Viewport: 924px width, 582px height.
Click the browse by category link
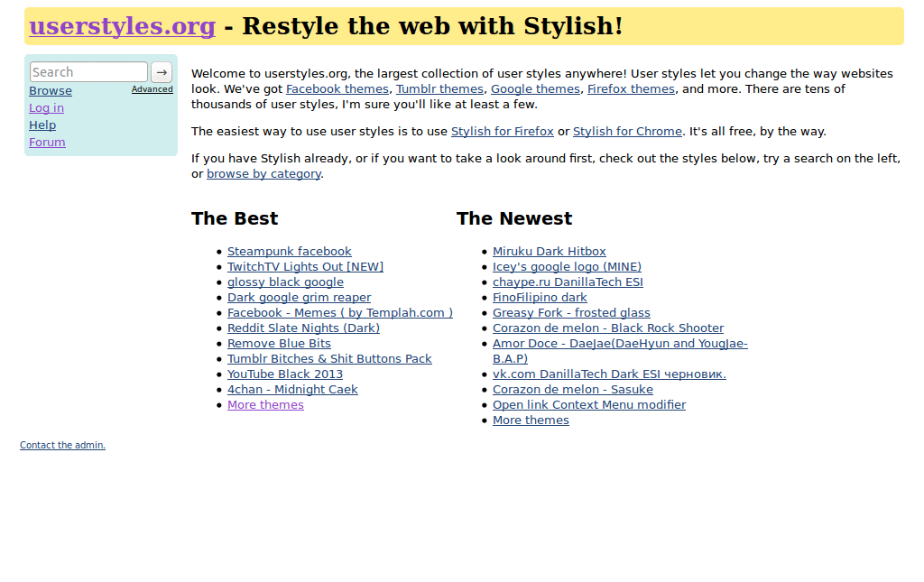tap(263, 174)
